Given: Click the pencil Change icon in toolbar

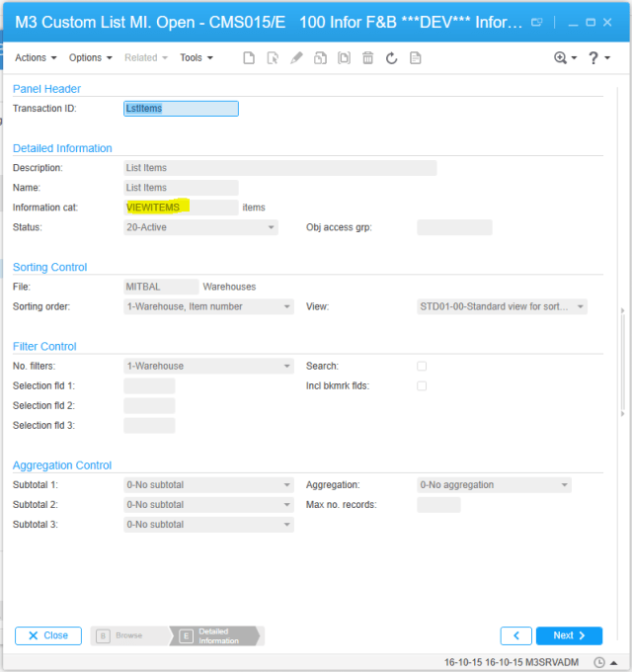Looking at the screenshot, I should click(x=296, y=58).
